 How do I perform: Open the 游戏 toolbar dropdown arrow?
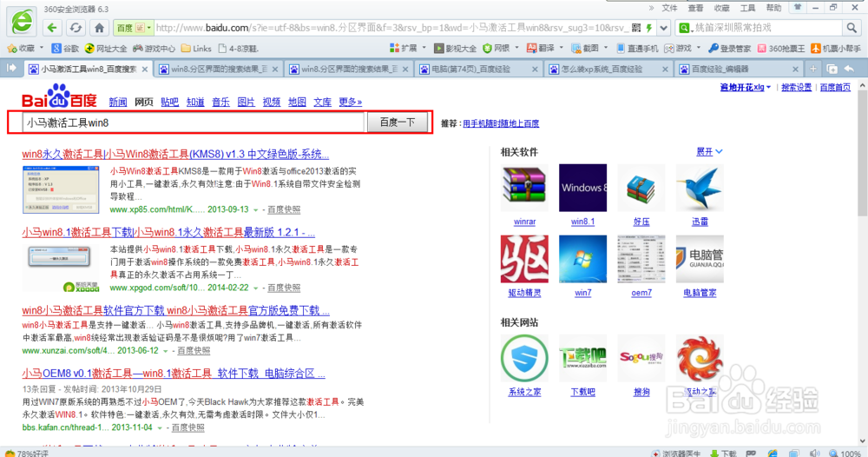(x=698, y=48)
